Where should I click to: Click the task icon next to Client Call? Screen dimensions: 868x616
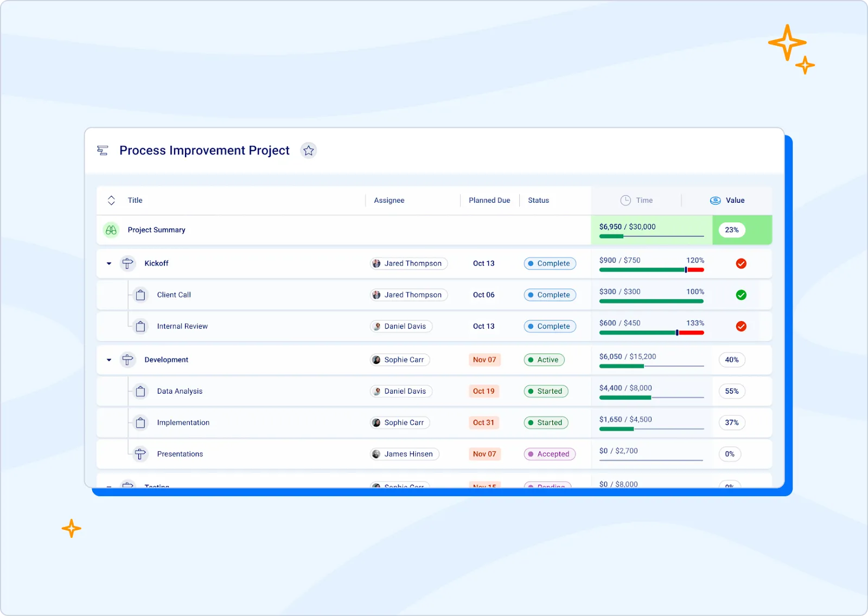141,294
